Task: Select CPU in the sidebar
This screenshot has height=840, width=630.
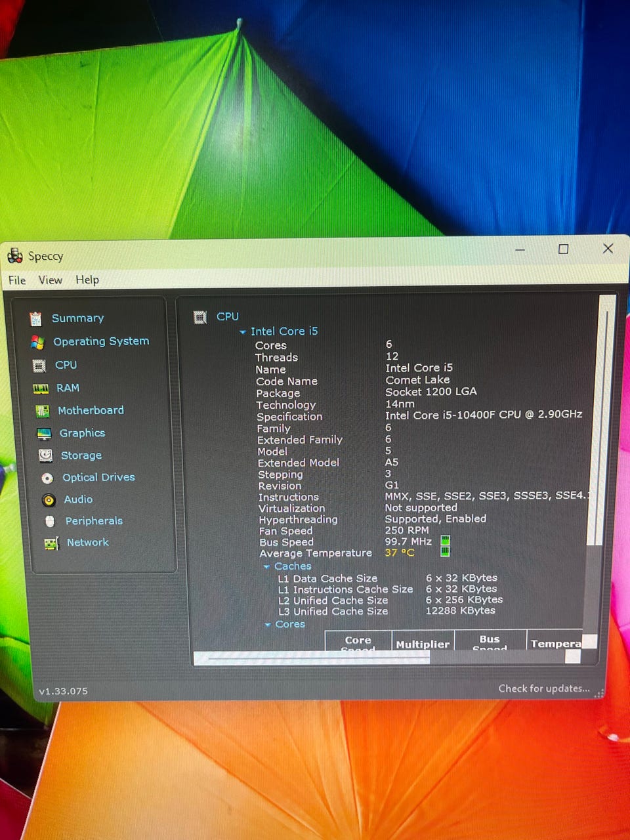Action: point(66,365)
